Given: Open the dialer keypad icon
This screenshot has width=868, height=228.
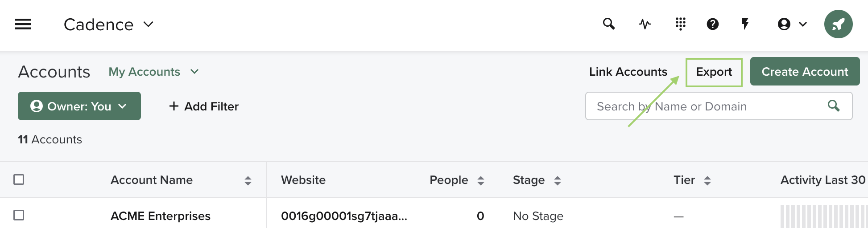Looking at the screenshot, I should 680,24.
